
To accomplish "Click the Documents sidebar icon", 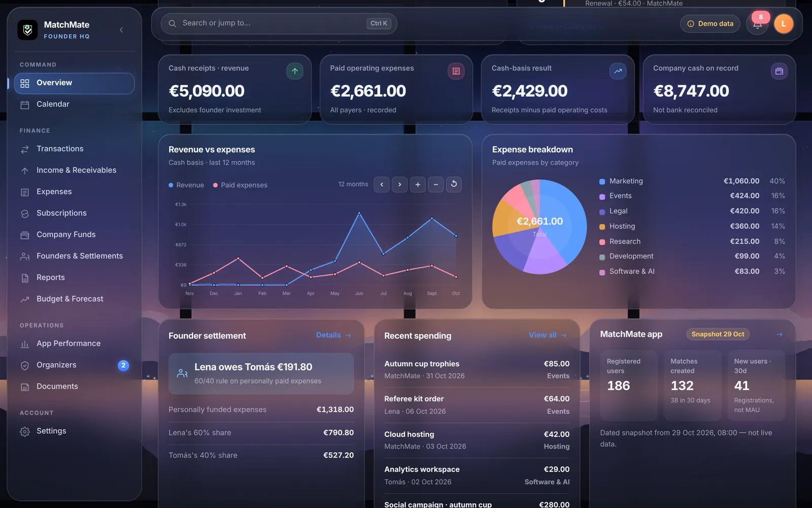I will (x=25, y=387).
